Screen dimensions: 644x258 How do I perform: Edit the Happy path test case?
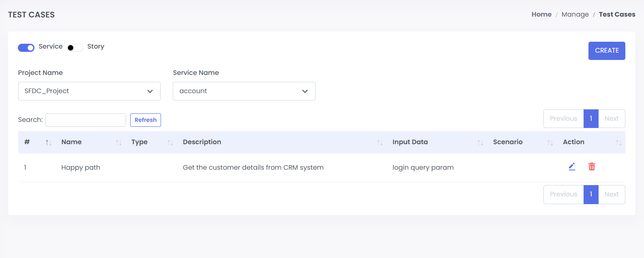pos(572,166)
